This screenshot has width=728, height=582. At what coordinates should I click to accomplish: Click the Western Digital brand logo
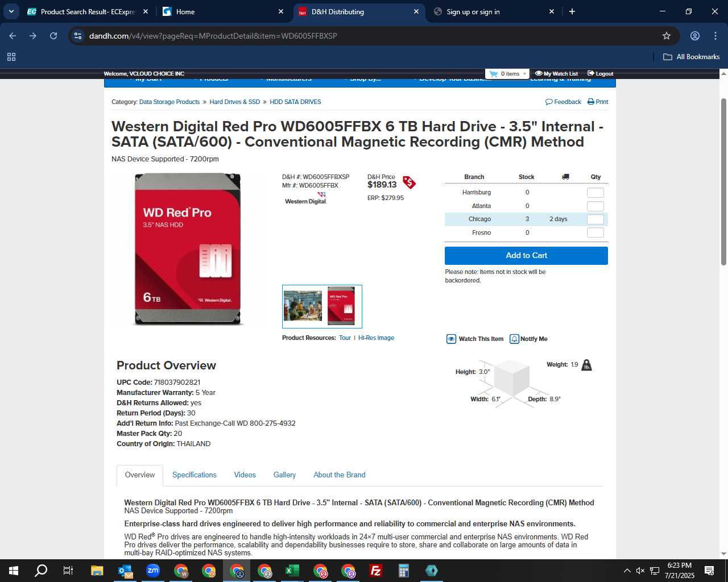point(305,198)
